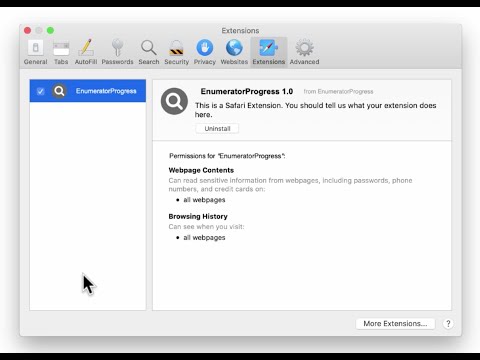
Task: Open the Security padlock pane
Action: [x=176, y=53]
